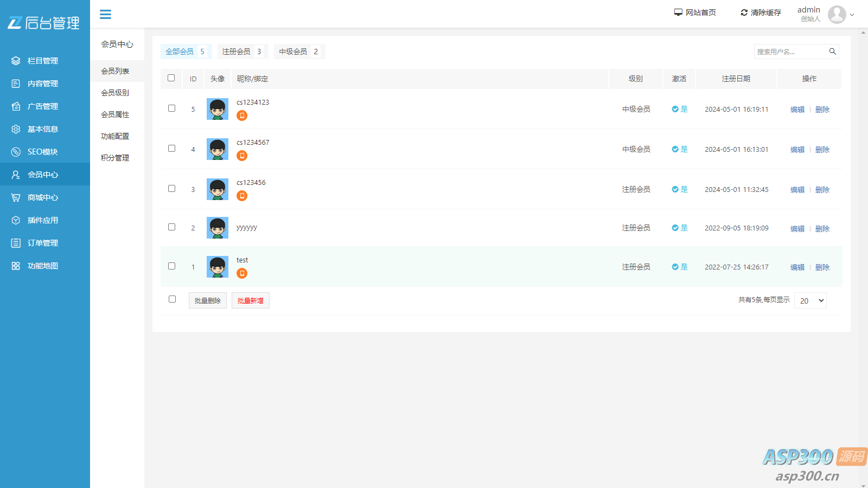Click the avatar of member yyyyyy
This screenshot has height=488, width=868.
pyautogui.click(x=218, y=228)
